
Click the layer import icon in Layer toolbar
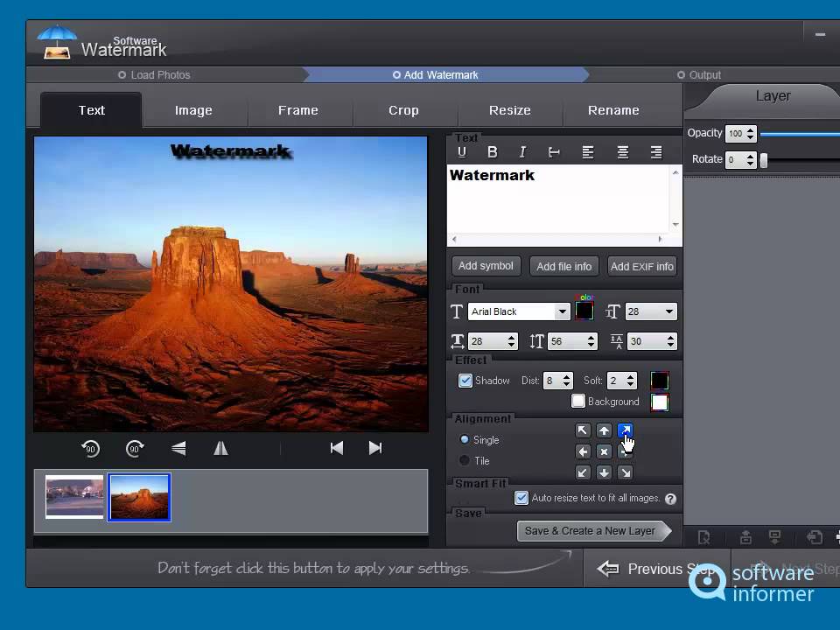click(815, 536)
